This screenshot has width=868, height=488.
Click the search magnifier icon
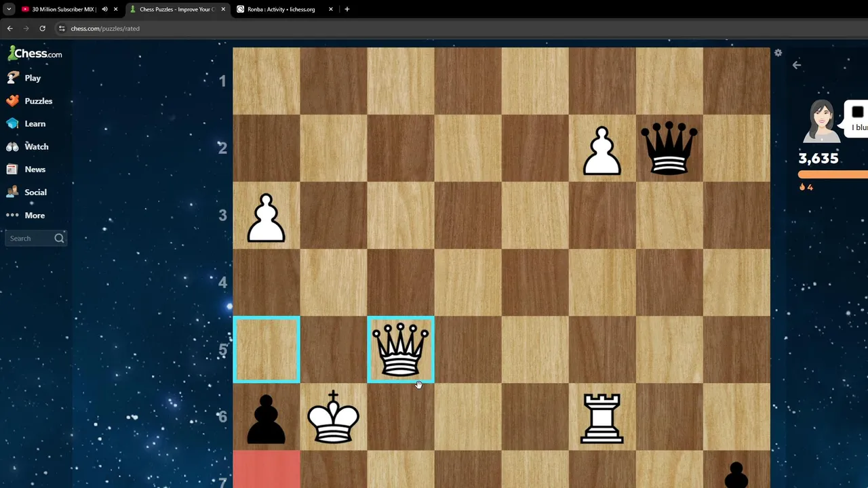point(59,239)
